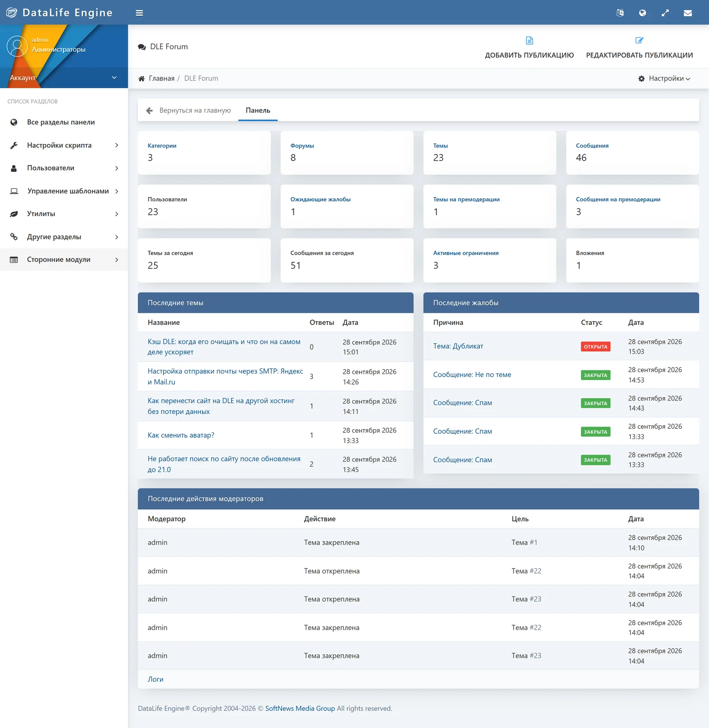Expand the Пользователи section chevron
The width and height of the screenshot is (709, 728).
pyautogui.click(x=117, y=168)
